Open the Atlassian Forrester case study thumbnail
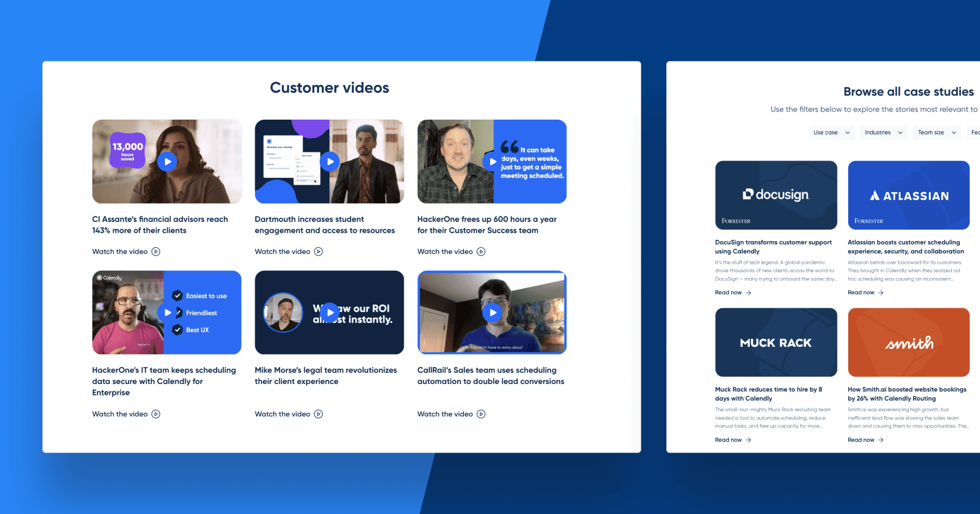The height and width of the screenshot is (514, 980). [x=908, y=195]
